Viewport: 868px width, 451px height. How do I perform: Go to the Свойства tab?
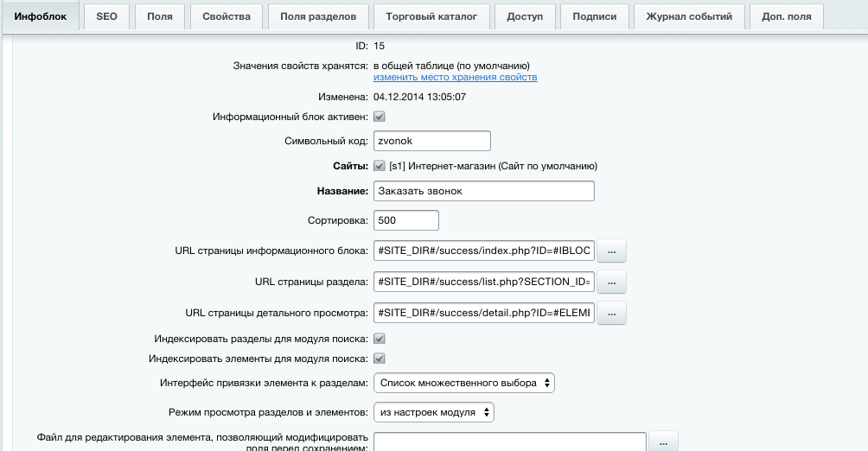coord(226,16)
